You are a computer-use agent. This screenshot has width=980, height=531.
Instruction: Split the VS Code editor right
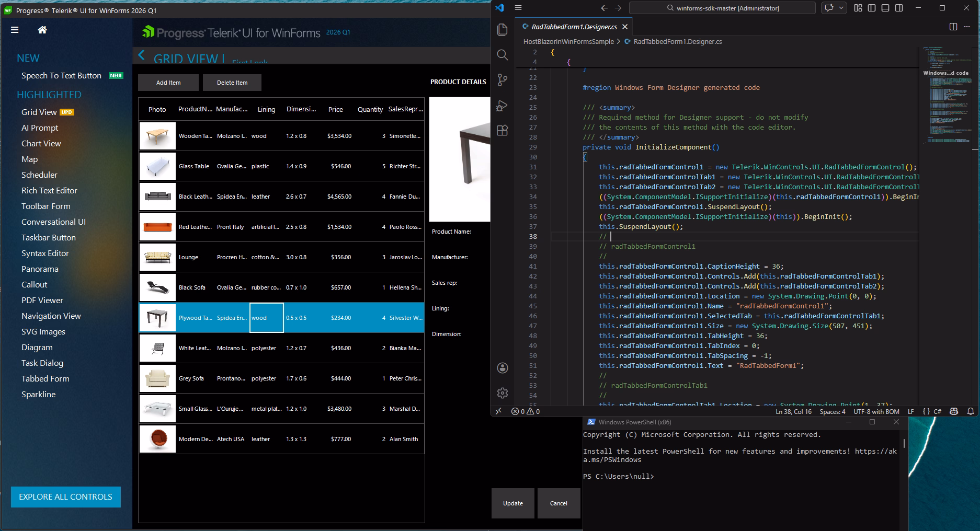pyautogui.click(x=953, y=27)
